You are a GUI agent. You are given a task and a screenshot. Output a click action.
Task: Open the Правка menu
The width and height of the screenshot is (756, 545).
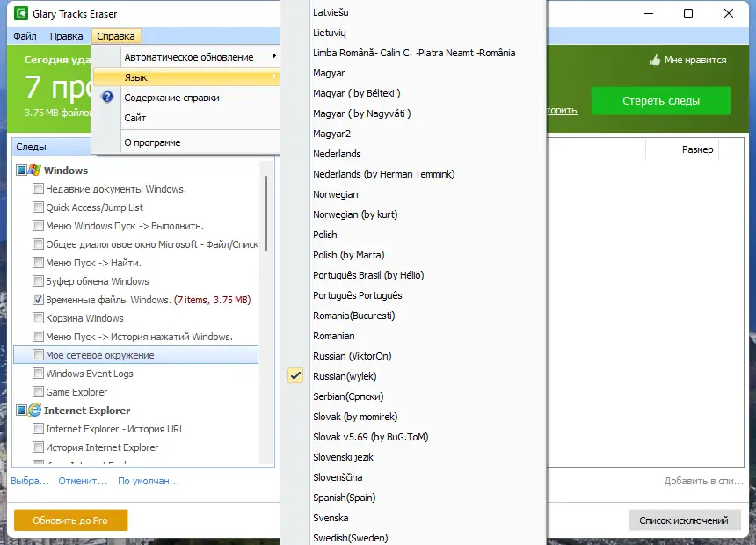(x=66, y=36)
